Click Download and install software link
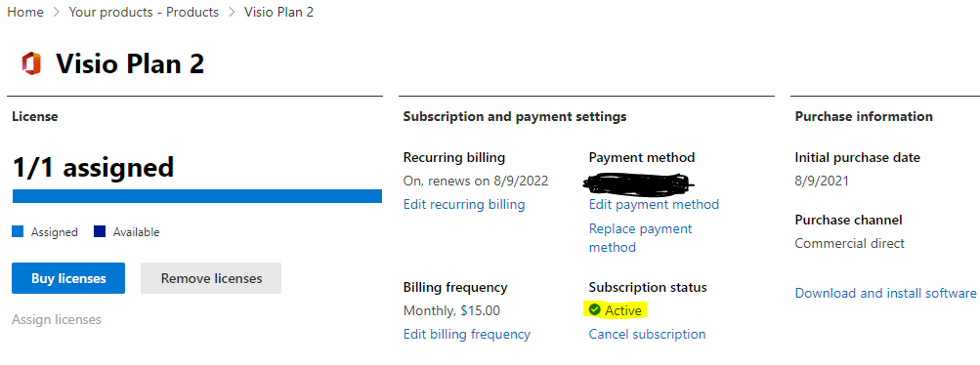The image size is (980, 365). 885,293
